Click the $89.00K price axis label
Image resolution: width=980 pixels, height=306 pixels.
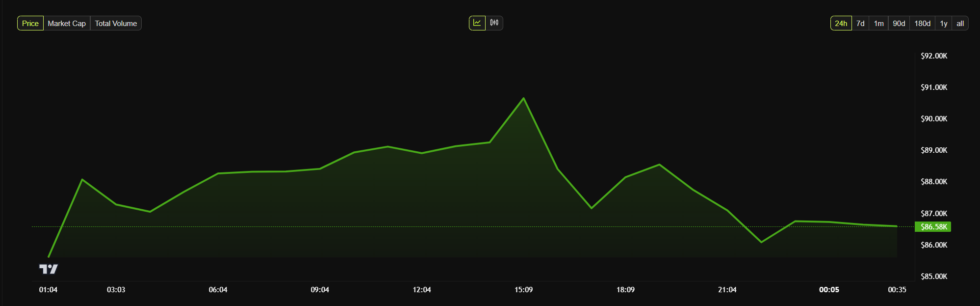pos(934,150)
